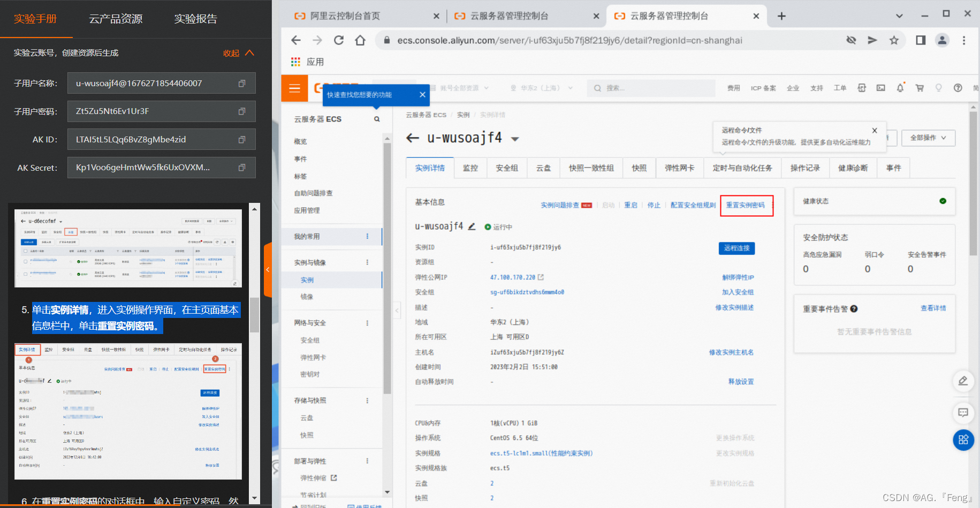Open the notification bell
980x508 pixels.
(900, 88)
